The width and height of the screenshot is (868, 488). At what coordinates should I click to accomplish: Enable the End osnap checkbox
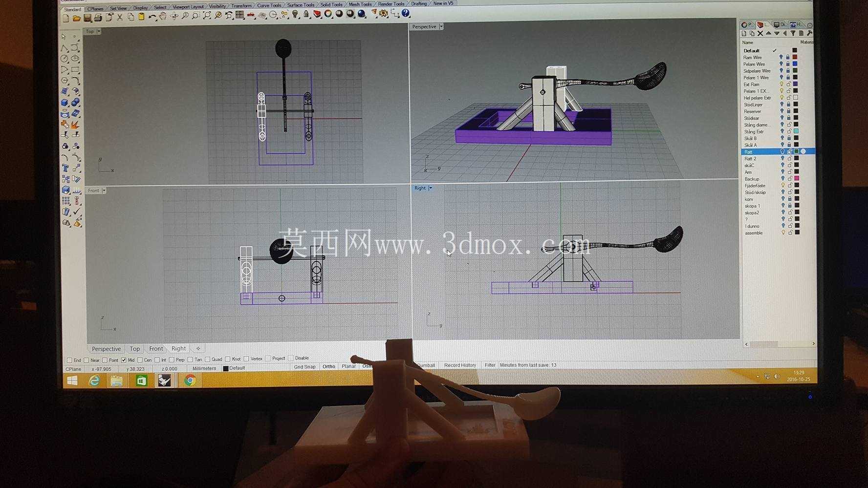pos(69,361)
